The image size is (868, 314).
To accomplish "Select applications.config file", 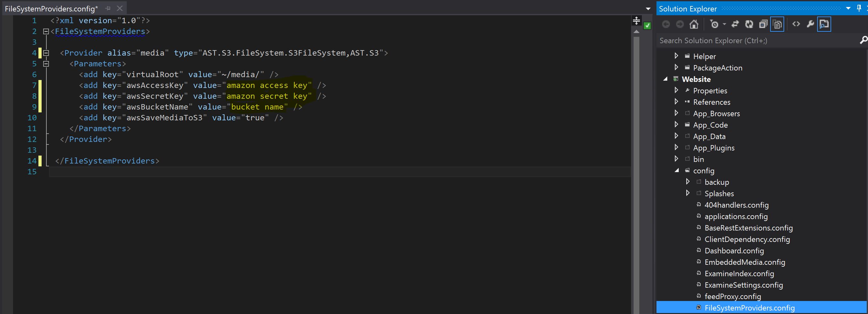I will [x=736, y=216].
